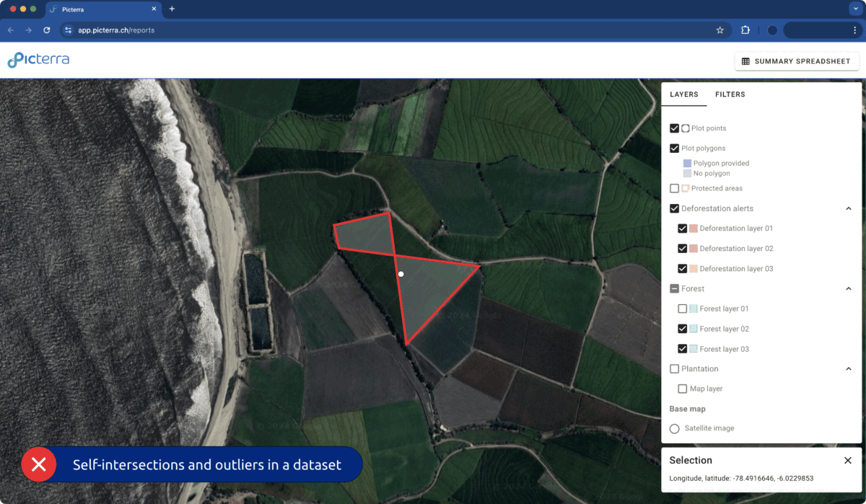
Task: Click the Deforestation layer 02 color swatch
Action: click(x=694, y=249)
